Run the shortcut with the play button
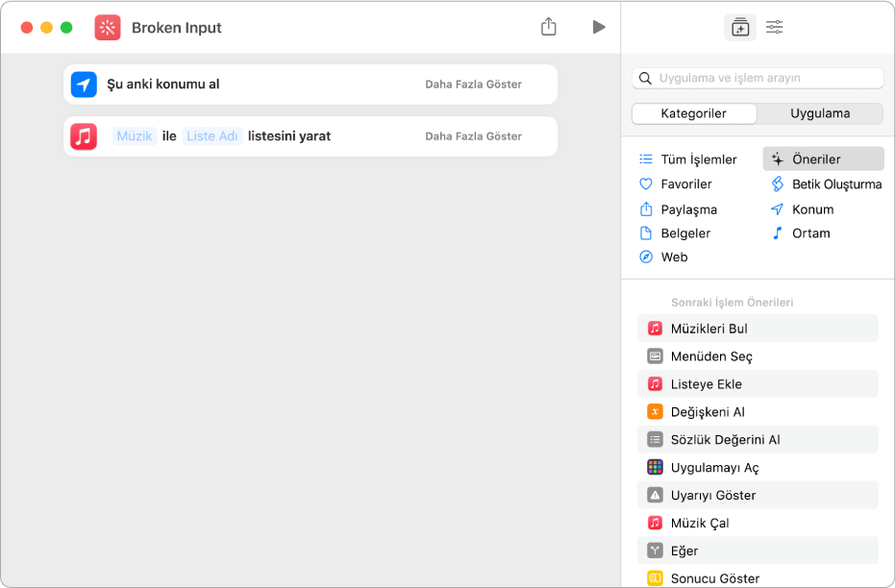The height and width of the screenshot is (588, 895). pyautogui.click(x=599, y=27)
